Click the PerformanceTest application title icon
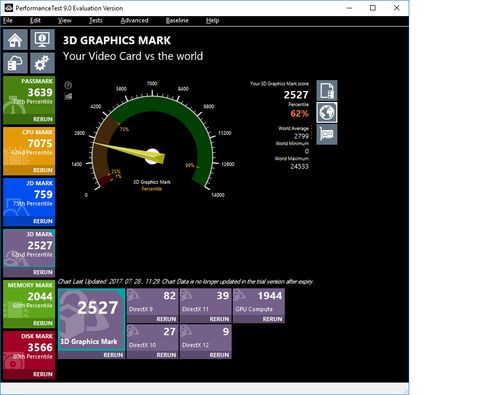 [x=8, y=8]
